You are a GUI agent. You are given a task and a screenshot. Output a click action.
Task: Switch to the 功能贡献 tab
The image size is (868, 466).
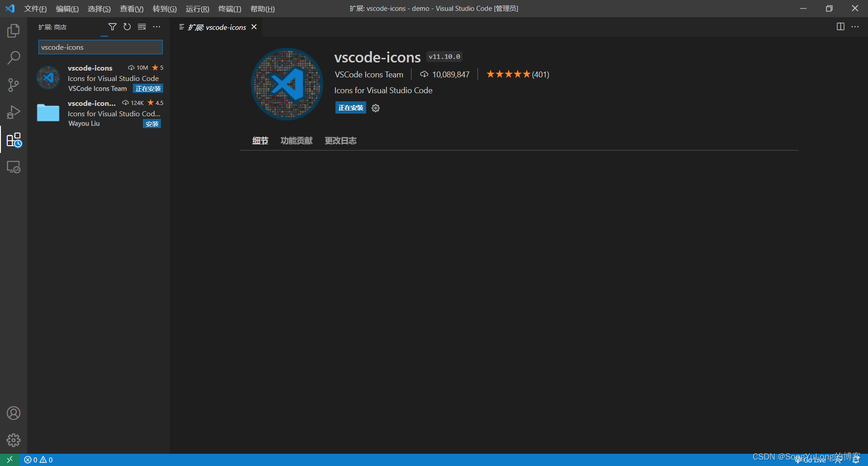[297, 141]
